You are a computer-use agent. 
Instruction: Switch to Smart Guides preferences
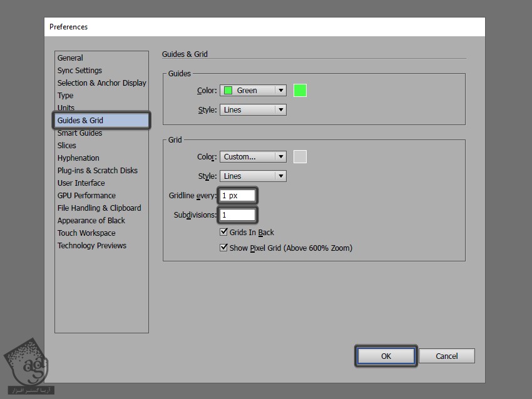[x=79, y=133]
